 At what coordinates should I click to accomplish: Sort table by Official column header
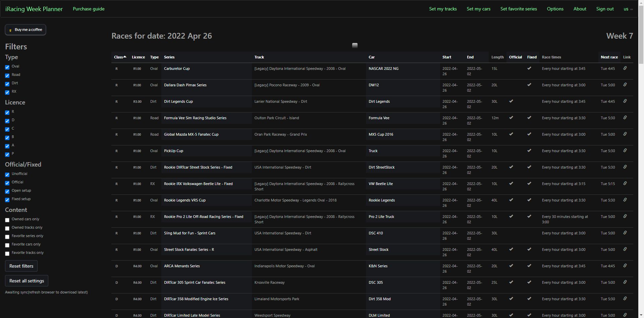pyautogui.click(x=515, y=57)
